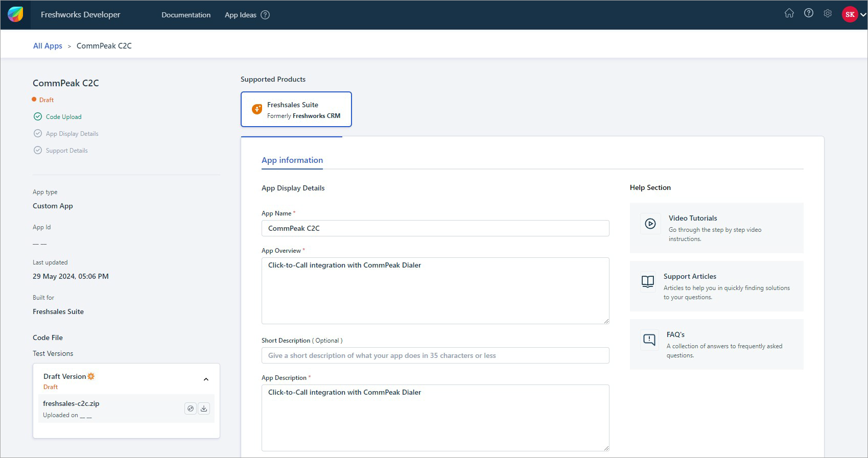Click the Freshsales Suite built-for value
Viewport: 868px width, 458px height.
coord(58,311)
